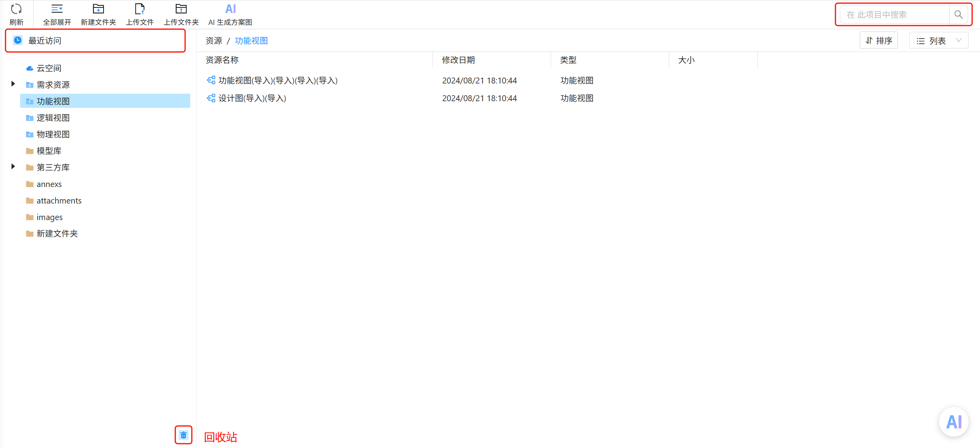Click the 逻辑视图 folder icon
This screenshot has width=980, height=448.
click(x=30, y=118)
